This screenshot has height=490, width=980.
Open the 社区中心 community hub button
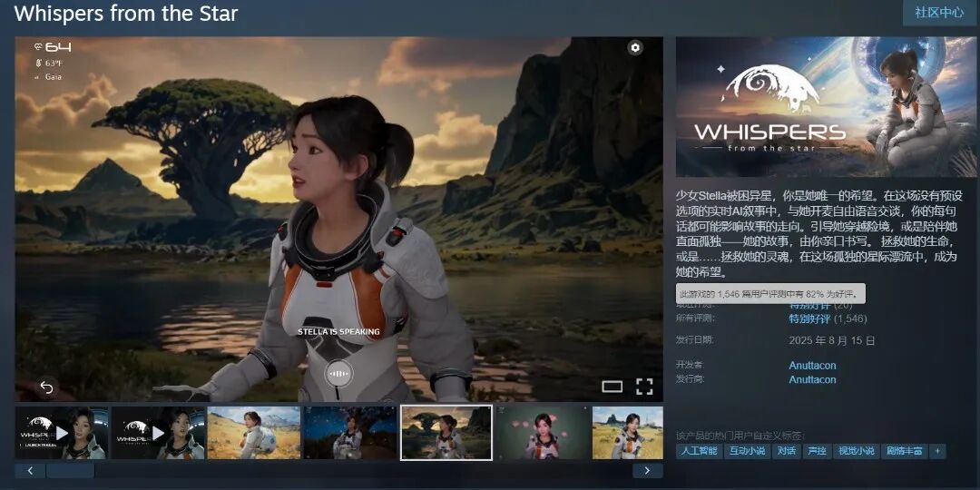coord(939,13)
